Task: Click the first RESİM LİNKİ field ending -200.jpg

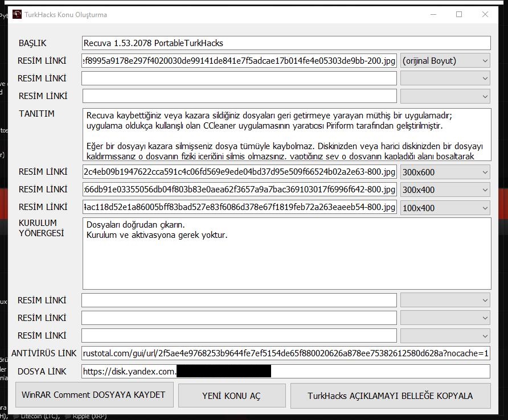Action: click(239, 61)
